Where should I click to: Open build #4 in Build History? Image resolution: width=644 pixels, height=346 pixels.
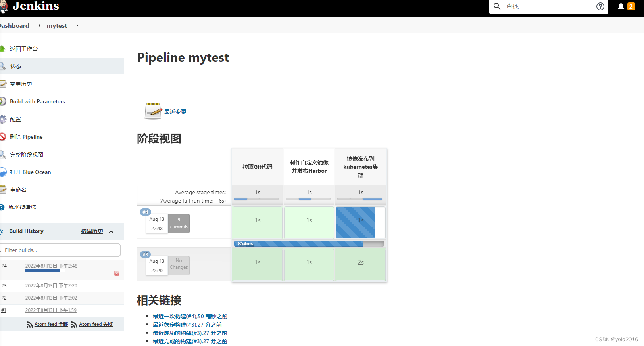click(x=4, y=266)
